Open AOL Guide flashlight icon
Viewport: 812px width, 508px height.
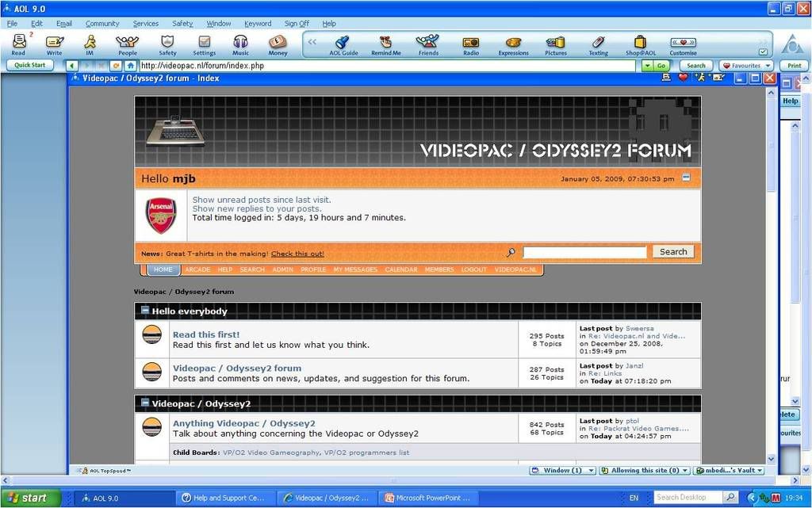[343, 44]
